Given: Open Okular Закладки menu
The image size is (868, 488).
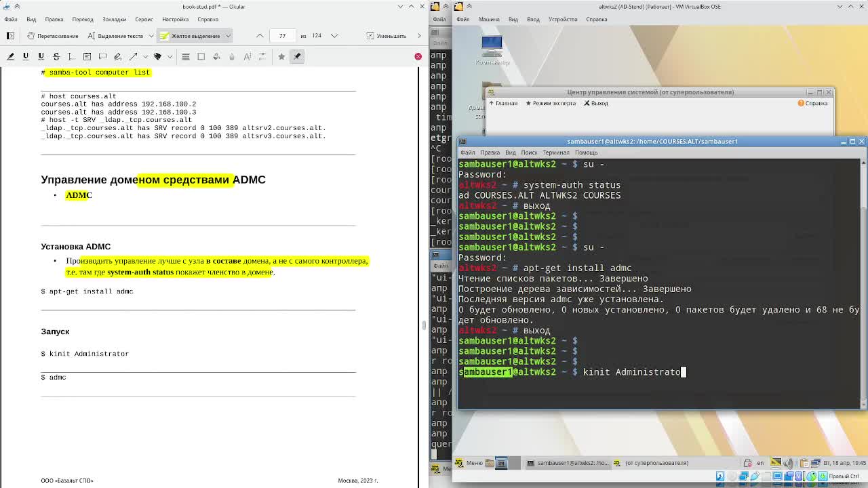Looking at the screenshot, I should (x=114, y=19).
